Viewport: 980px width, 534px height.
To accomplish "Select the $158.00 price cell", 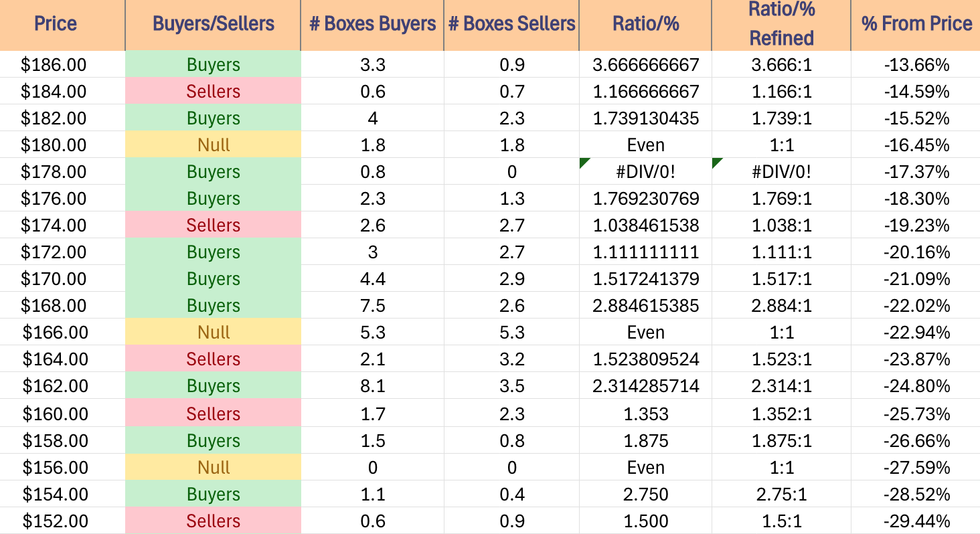I will [x=62, y=441].
